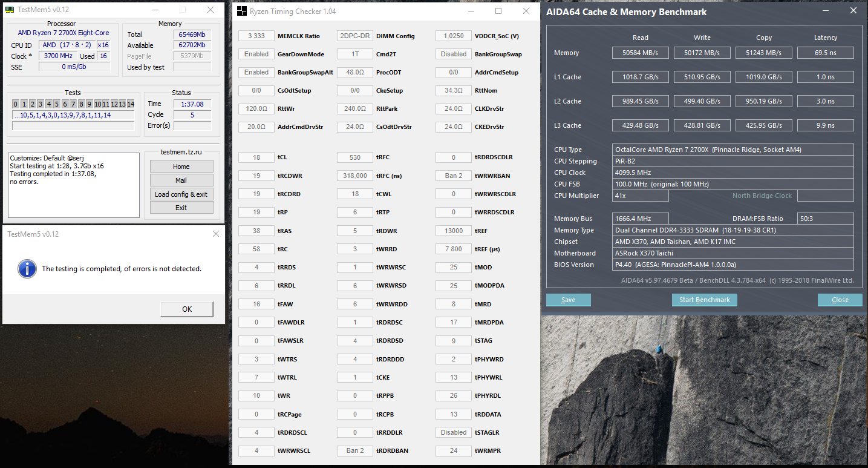Click the tREF value field showing 13000

pyautogui.click(x=454, y=231)
